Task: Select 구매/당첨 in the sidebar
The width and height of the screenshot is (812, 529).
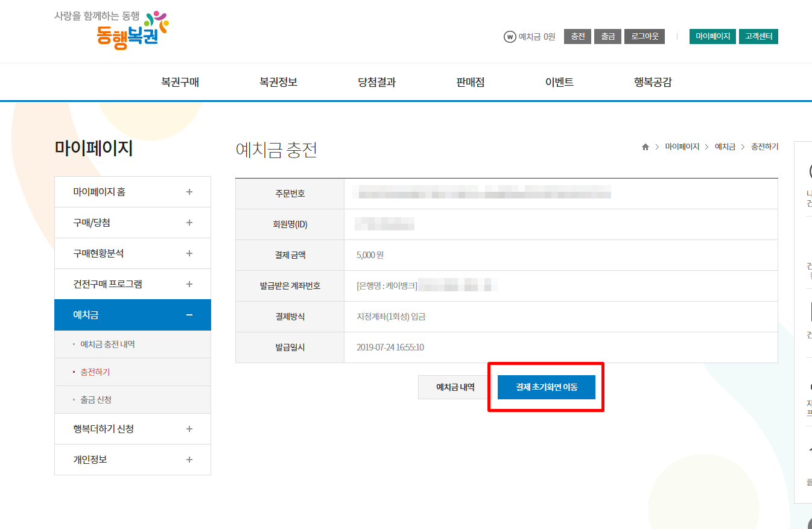Action: point(133,223)
